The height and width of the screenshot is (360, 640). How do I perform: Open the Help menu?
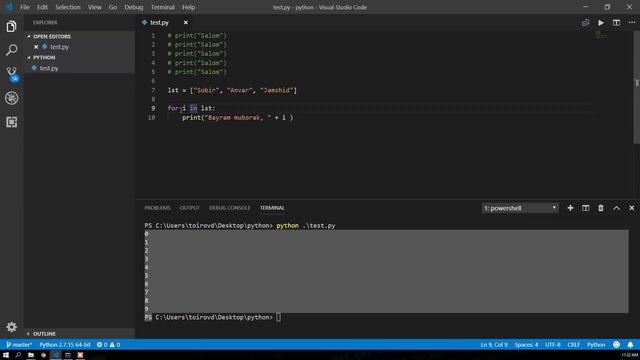pyautogui.click(x=189, y=7)
